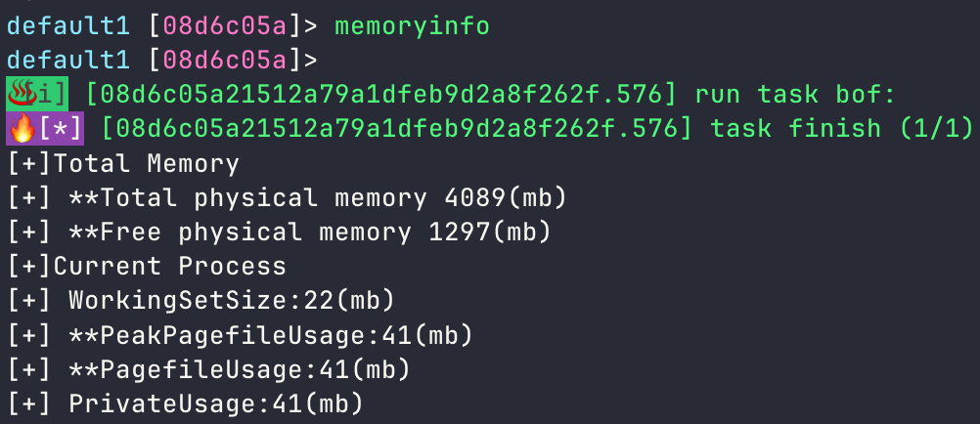Click the typed memoryinfo command
Viewport: 980px width, 424px height.
412,26
